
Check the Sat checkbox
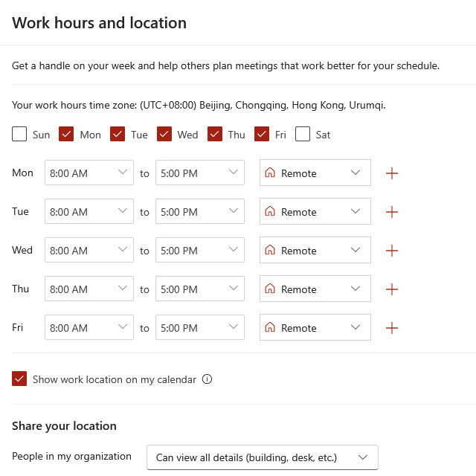click(303, 135)
